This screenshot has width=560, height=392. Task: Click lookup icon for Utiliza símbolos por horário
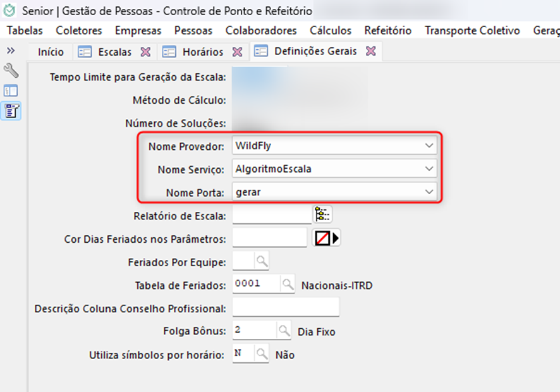[x=262, y=355]
